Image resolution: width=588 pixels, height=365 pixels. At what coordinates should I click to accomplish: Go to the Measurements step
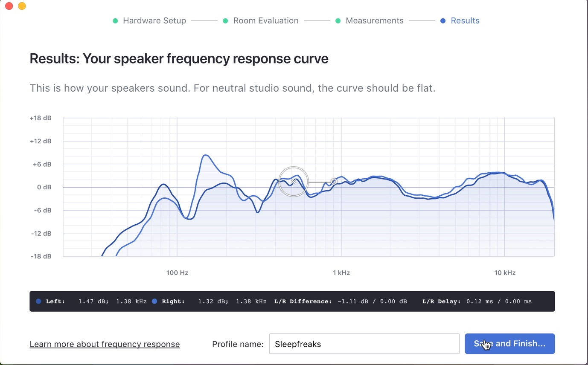[x=375, y=20]
